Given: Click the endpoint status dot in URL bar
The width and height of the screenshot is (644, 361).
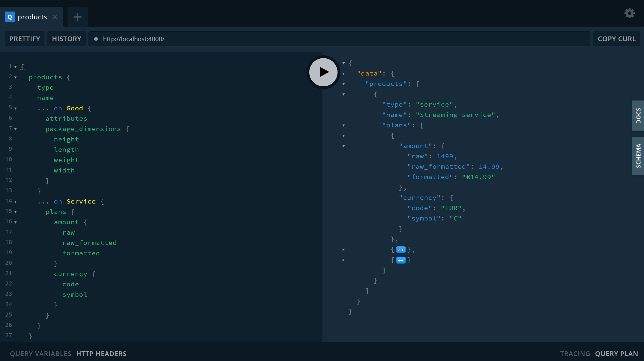Looking at the screenshot, I should (96, 39).
